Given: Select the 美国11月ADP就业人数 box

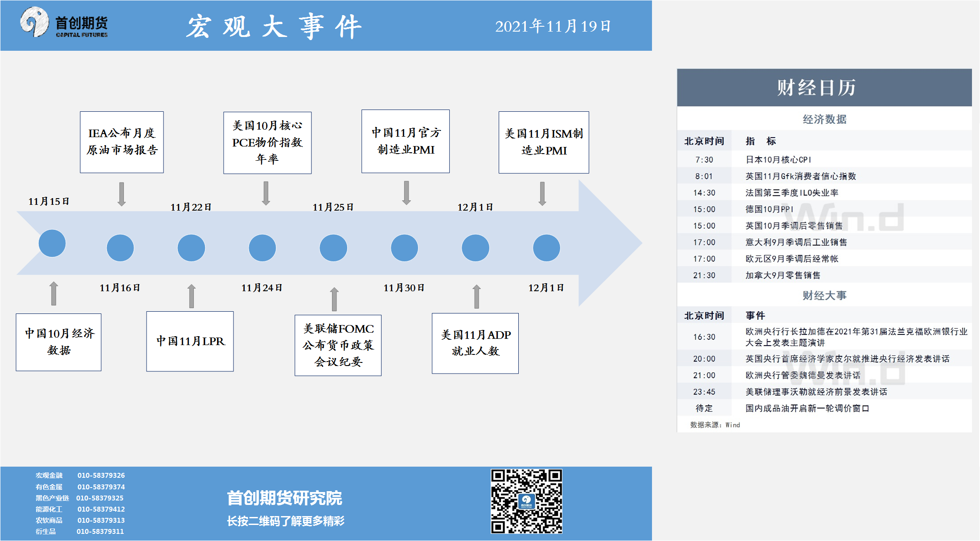Looking at the screenshot, I should [x=476, y=343].
